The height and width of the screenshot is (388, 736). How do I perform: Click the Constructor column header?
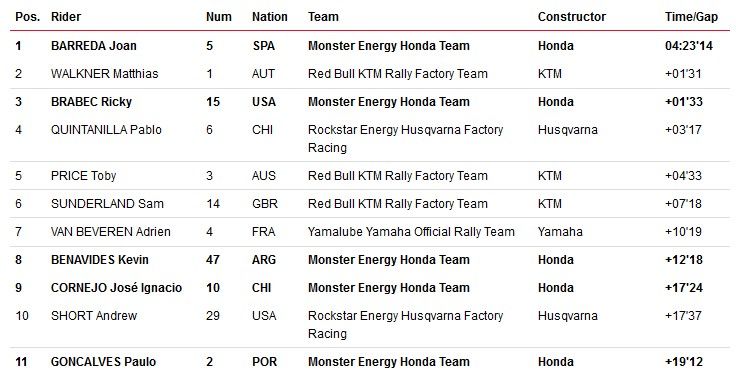click(572, 17)
